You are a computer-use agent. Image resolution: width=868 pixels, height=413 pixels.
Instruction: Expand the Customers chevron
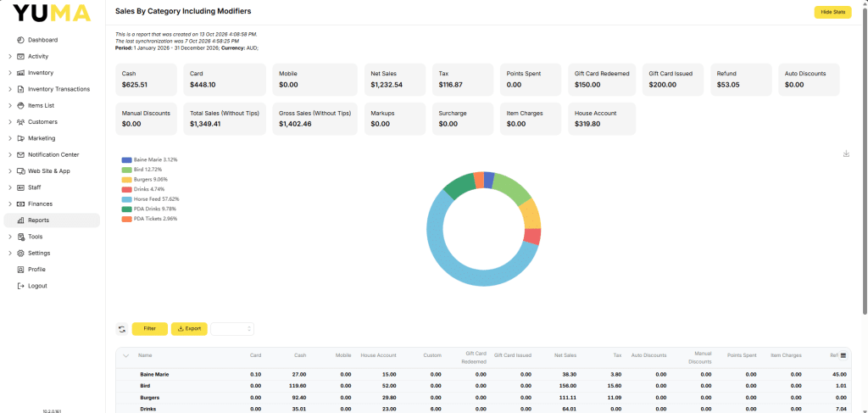tap(10, 122)
